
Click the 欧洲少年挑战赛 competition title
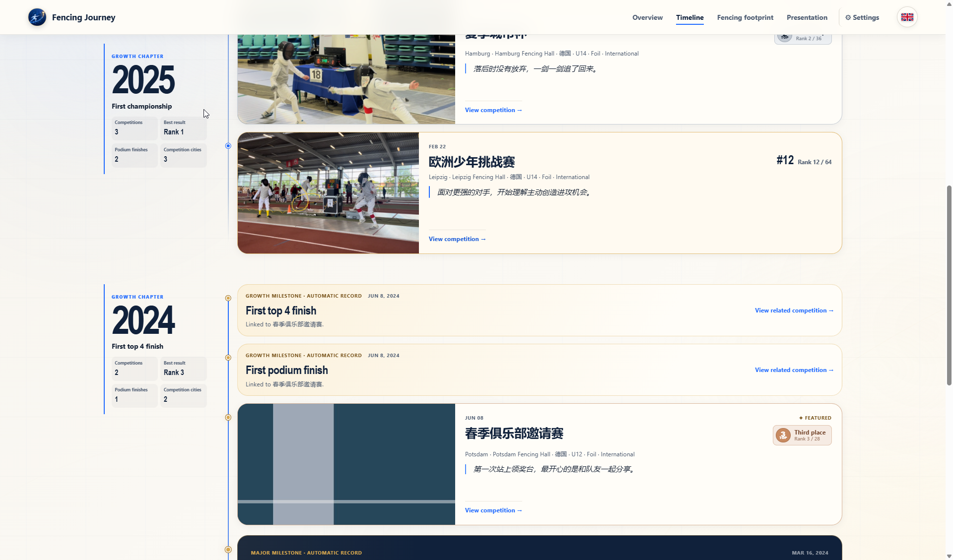coord(472,162)
